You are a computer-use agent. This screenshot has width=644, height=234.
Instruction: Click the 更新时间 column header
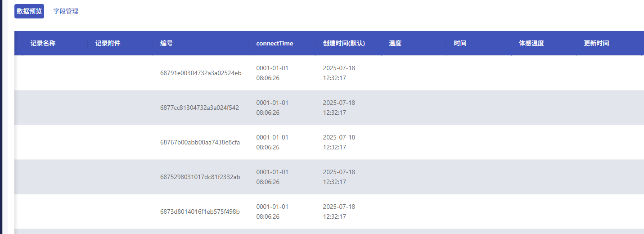[x=596, y=44]
